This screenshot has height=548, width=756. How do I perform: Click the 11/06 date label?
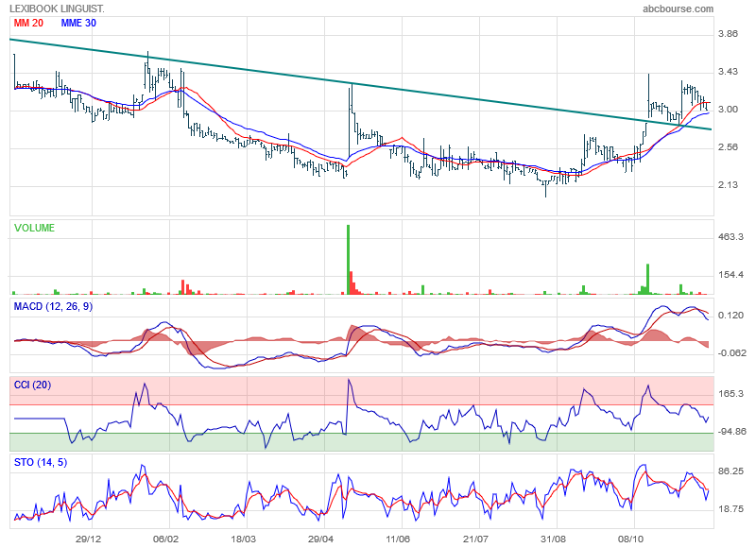(398, 539)
